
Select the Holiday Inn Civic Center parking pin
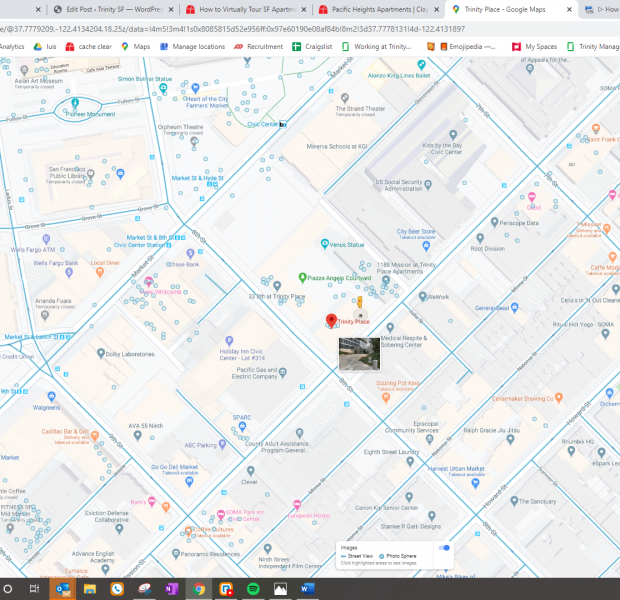(229, 341)
